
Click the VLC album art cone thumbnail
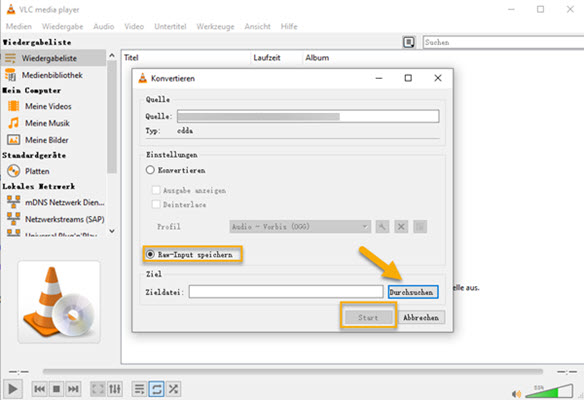click(59, 302)
